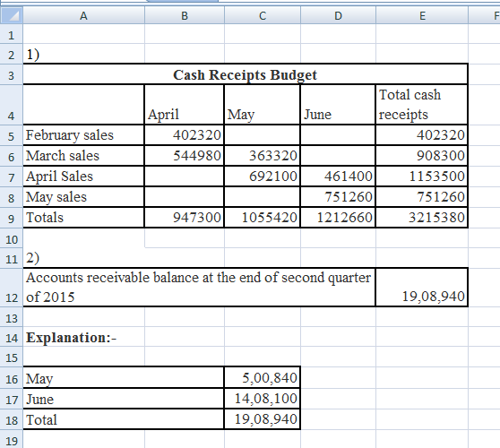Viewport: 500px width, 448px height.
Task: Click the 'Totals' label cell
Action: [83, 218]
